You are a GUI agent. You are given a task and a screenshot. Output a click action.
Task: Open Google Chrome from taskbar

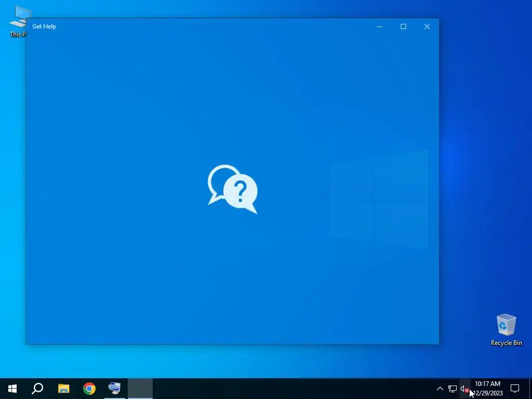(x=89, y=389)
